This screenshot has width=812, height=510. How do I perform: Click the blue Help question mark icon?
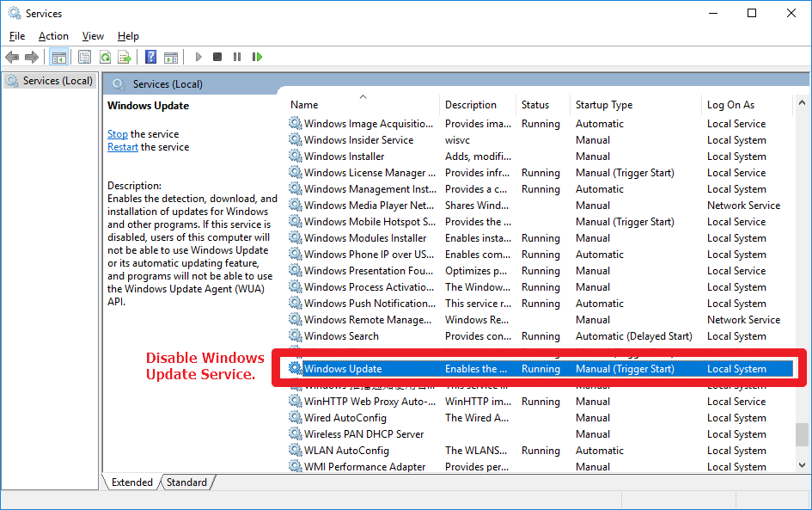[151, 58]
